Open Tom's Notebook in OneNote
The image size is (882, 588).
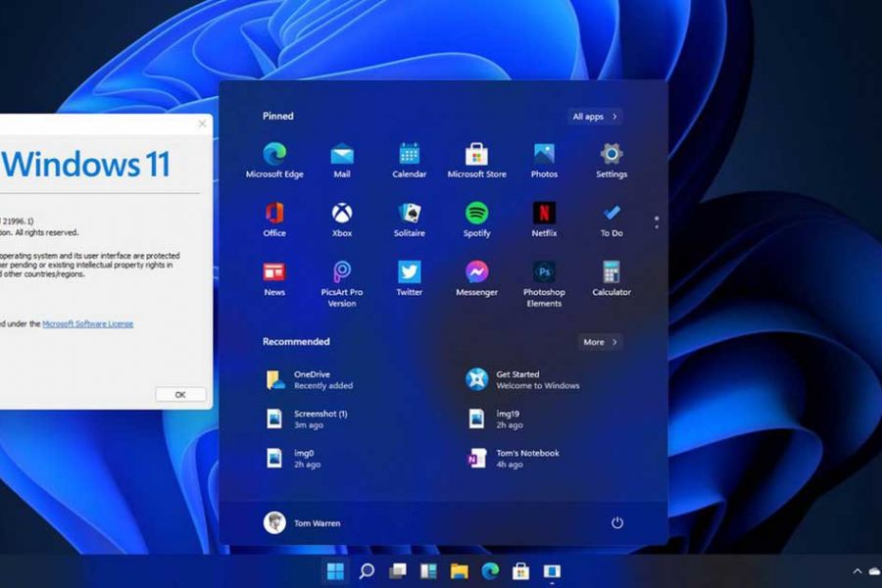tap(513, 459)
